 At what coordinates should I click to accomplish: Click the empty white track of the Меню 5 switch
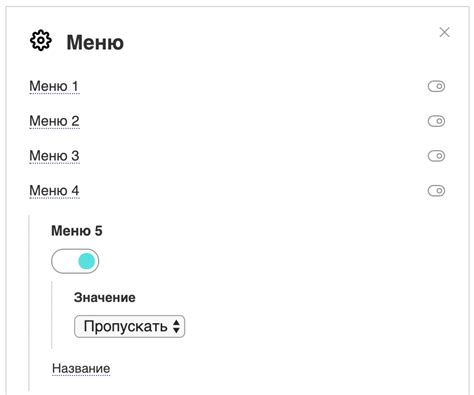(x=65, y=261)
